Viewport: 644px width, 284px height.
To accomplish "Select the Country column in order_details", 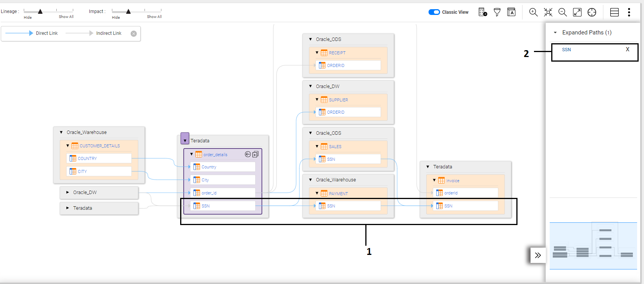I will (223, 167).
